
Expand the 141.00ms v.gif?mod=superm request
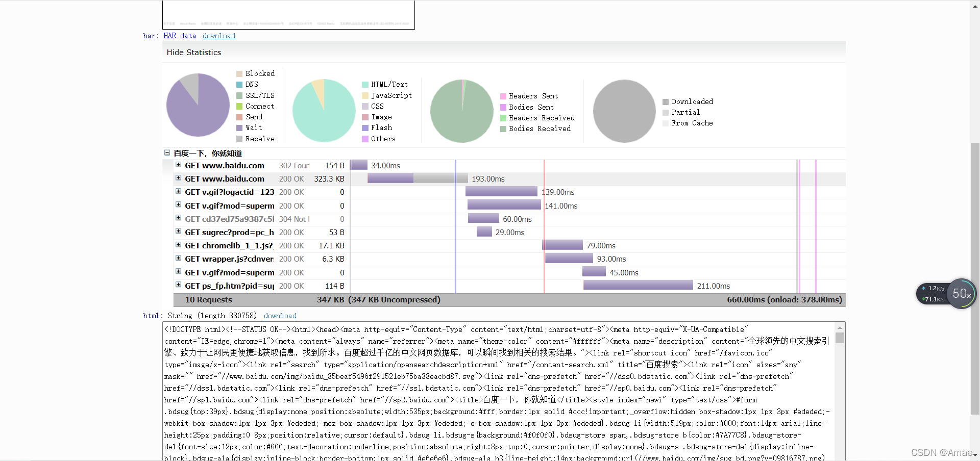tap(178, 204)
